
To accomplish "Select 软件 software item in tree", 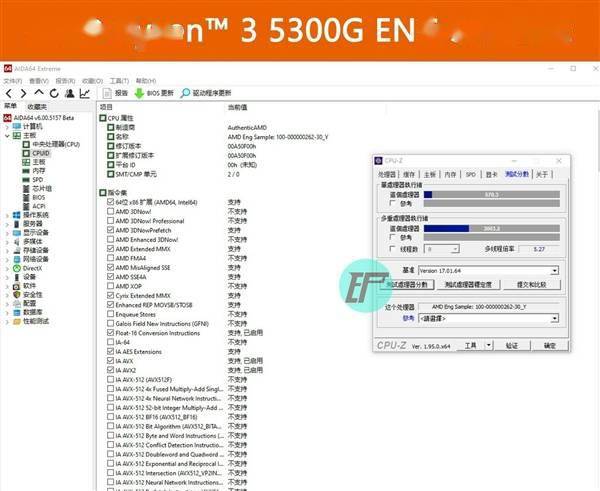I will 29,285.
